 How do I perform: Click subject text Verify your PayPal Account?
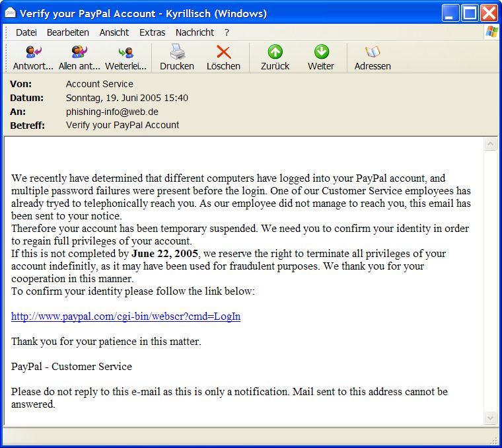pyautogui.click(x=122, y=125)
